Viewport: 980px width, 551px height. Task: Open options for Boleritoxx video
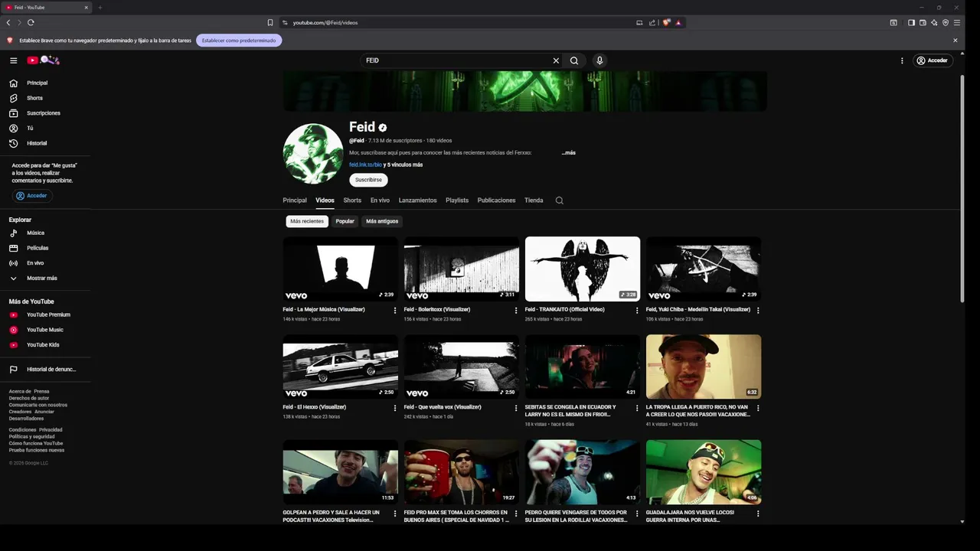516,311
